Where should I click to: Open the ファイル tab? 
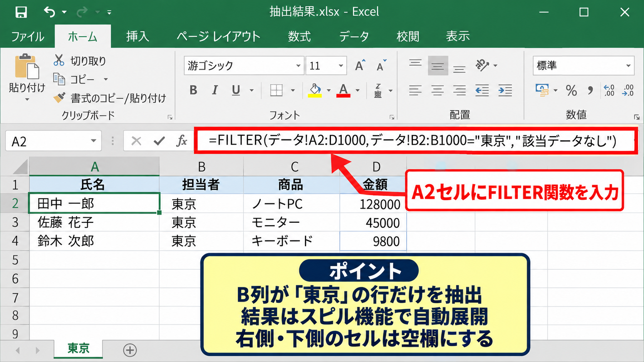pos(27,37)
